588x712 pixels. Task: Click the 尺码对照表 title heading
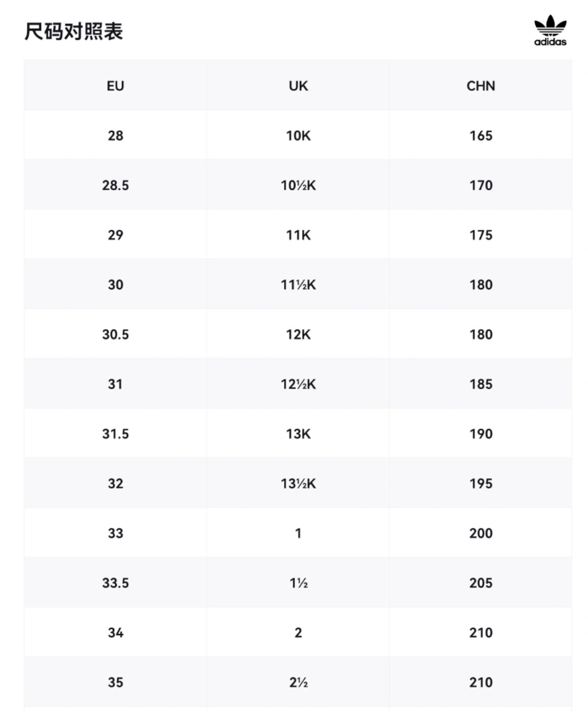[x=74, y=31]
